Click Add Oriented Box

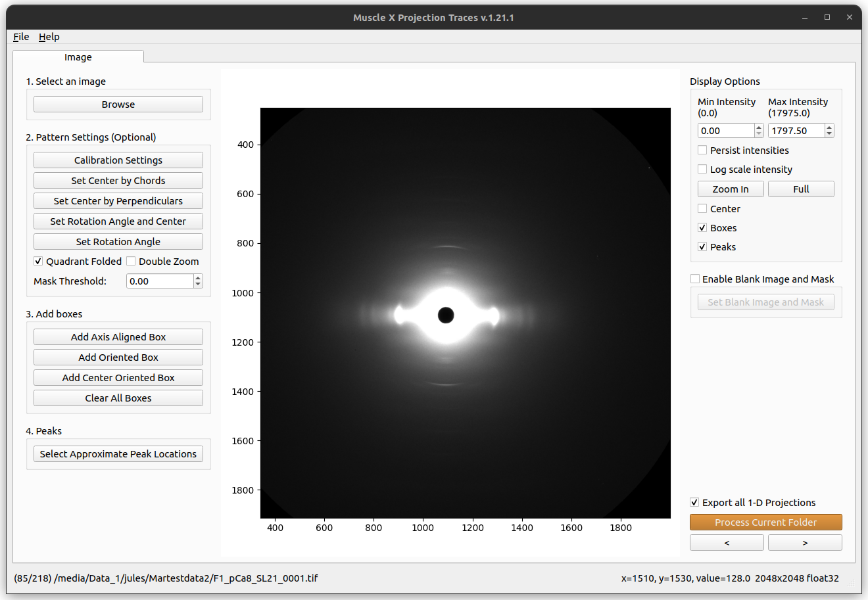118,358
